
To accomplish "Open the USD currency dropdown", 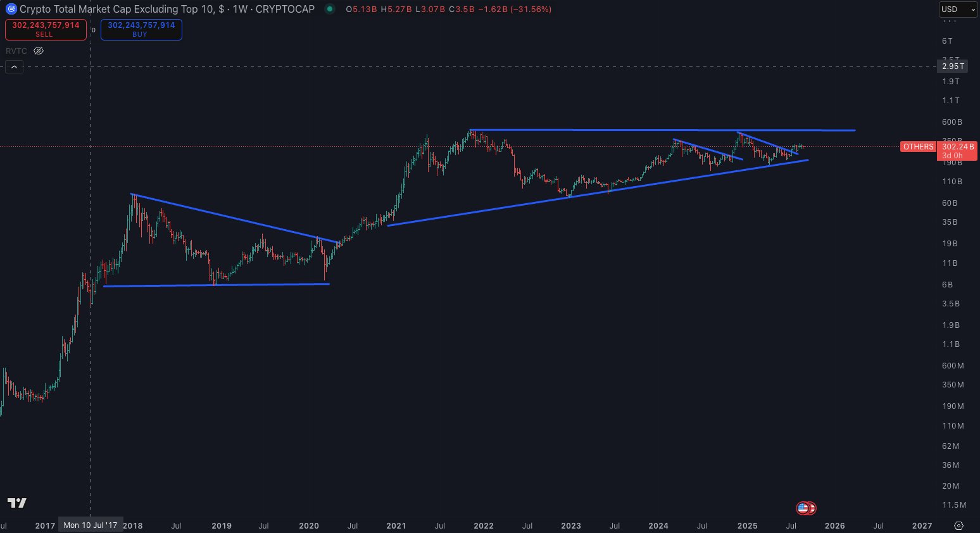I will pyautogui.click(x=957, y=9).
